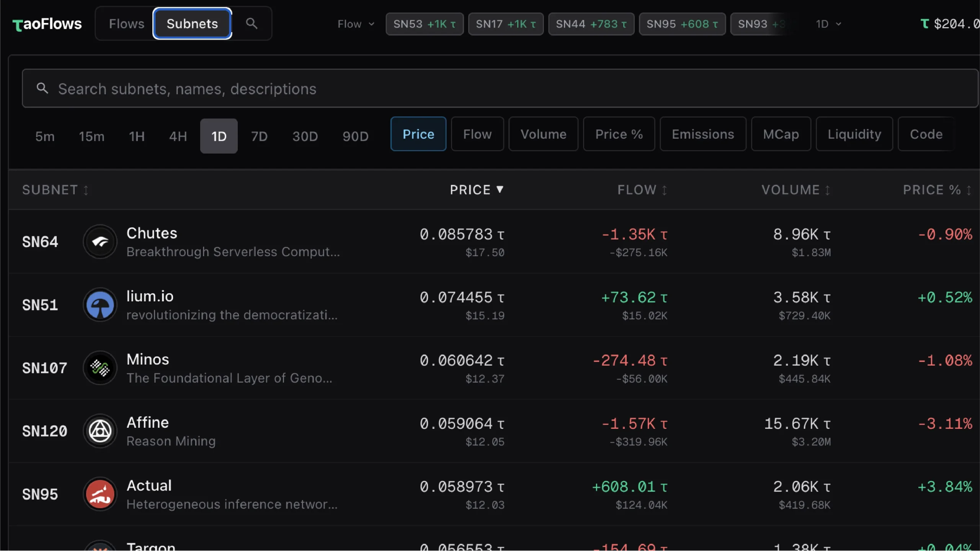Open the Flow dropdown in ticker bar
Viewport: 980px width, 551px height.
tap(356, 24)
